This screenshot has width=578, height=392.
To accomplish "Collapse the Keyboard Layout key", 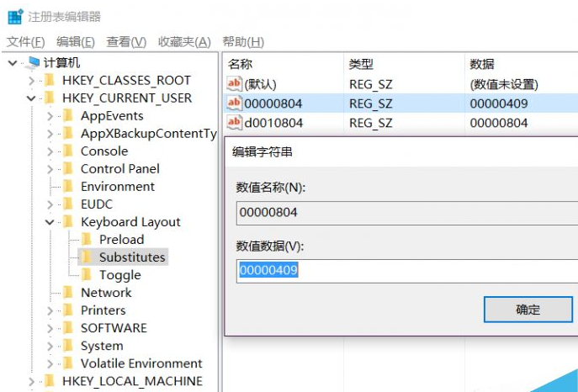I will pyautogui.click(x=50, y=222).
